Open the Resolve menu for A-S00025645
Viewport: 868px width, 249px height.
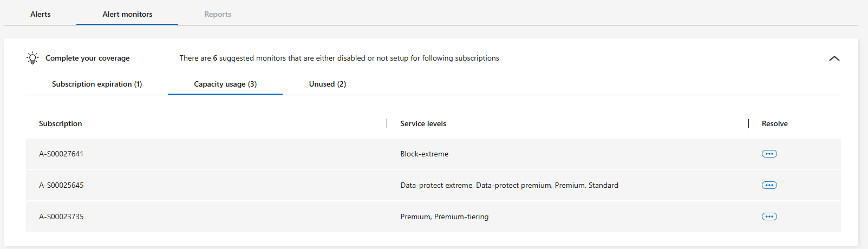[769, 185]
